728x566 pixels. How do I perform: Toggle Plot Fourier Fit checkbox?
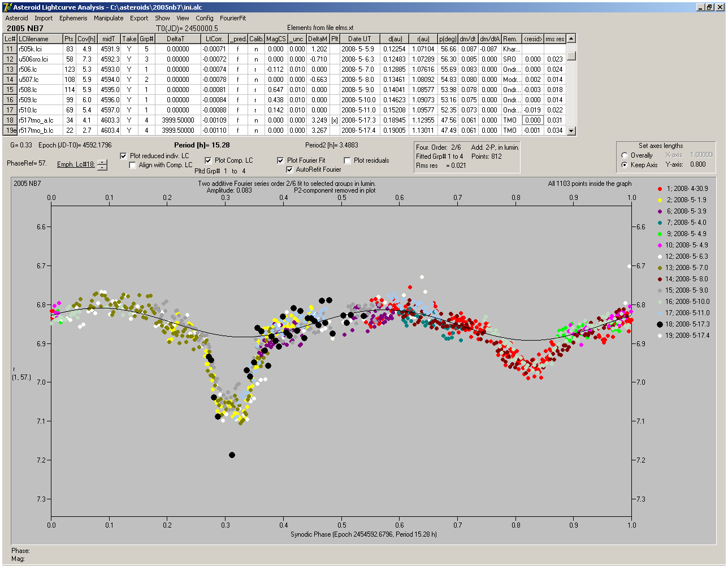pos(281,160)
